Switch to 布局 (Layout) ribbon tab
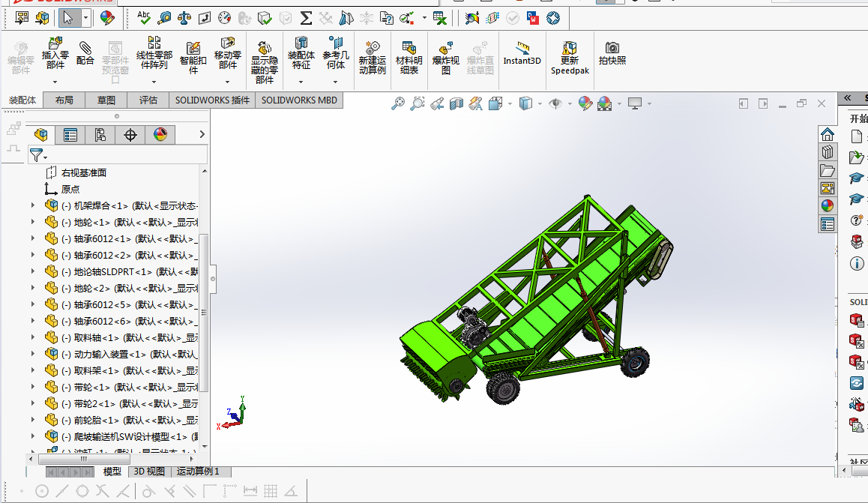868x503 pixels. coord(64,100)
